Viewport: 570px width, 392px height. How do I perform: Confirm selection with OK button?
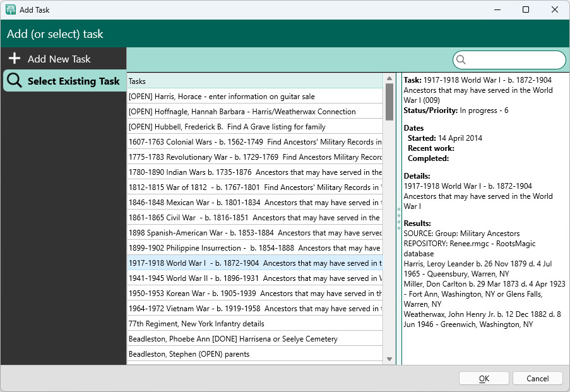[484, 379]
